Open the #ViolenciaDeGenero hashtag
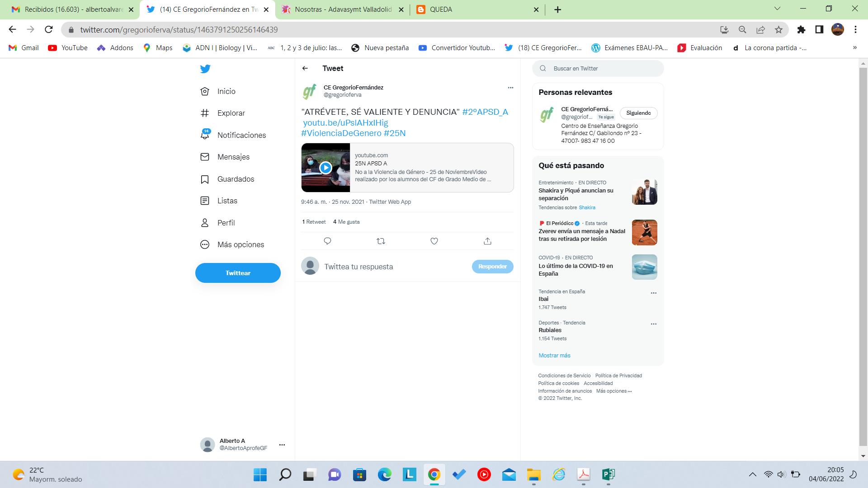868x488 pixels. point(341,133)
